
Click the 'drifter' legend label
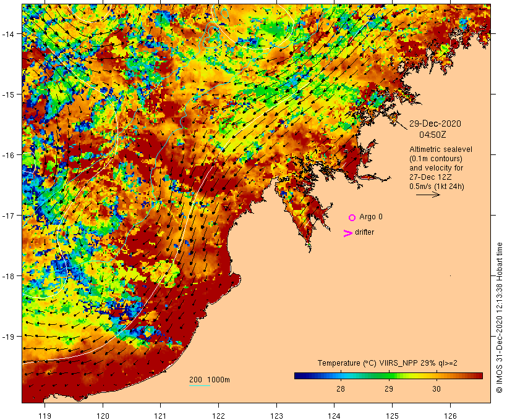(x=364, y=232)
